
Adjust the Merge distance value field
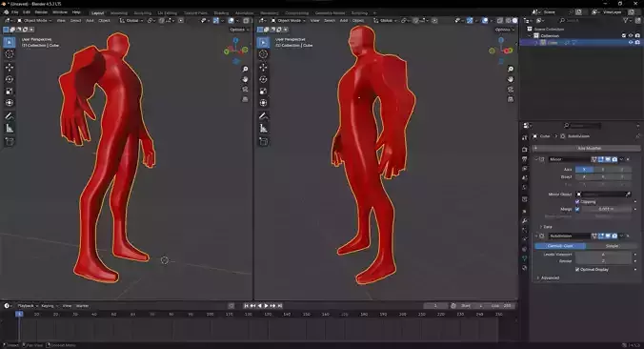point(606,209)
